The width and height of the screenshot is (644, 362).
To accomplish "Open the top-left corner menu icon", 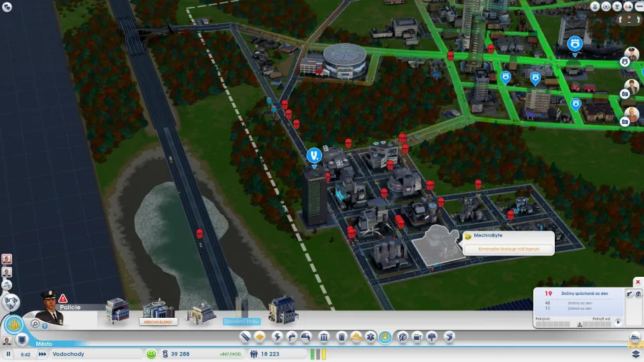I will [x=7, y=7].
